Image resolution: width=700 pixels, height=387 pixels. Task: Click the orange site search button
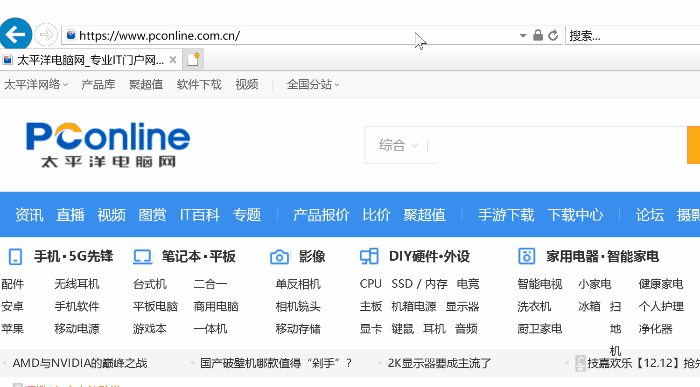(693, 145)
